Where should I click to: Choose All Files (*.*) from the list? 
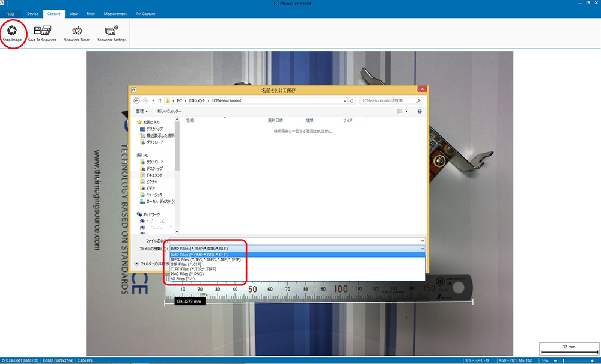(297, 279)
